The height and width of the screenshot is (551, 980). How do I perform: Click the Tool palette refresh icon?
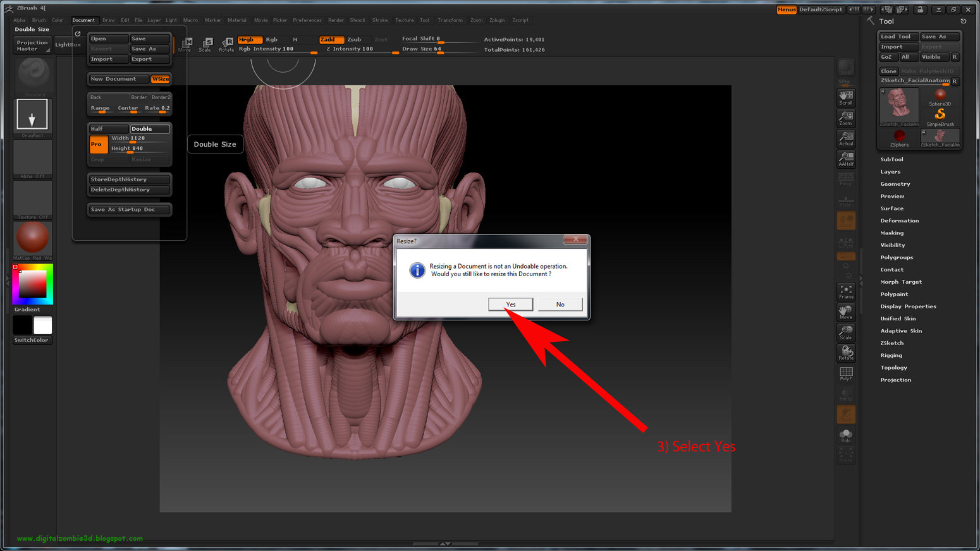point(964,21)
